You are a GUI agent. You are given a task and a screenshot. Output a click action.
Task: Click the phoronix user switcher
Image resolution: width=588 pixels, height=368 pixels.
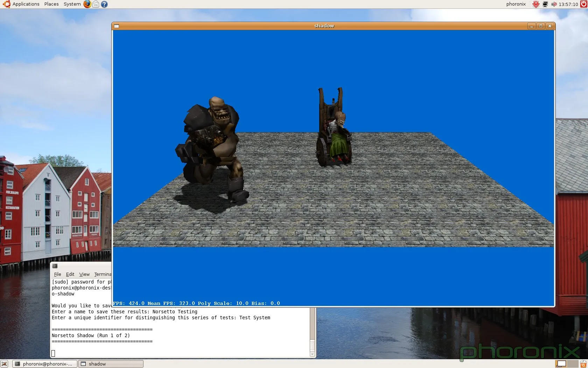pos(516,4)
